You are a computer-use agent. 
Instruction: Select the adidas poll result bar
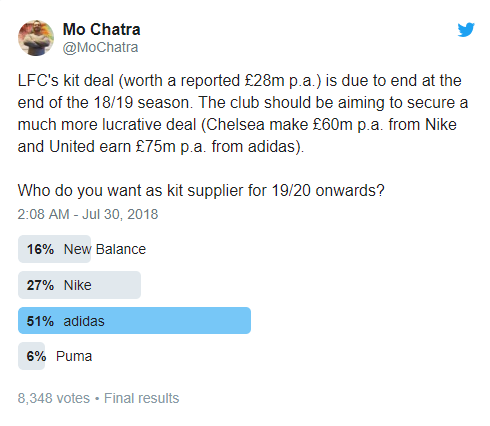pos(134,321)
